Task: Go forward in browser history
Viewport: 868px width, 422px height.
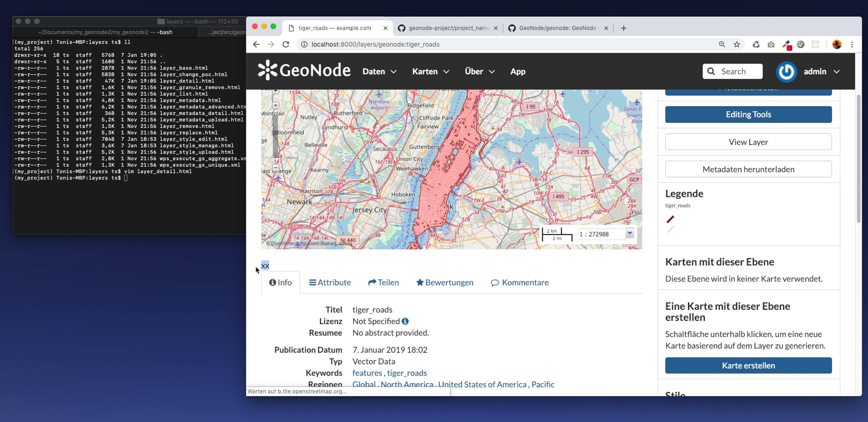Action: 271,44
